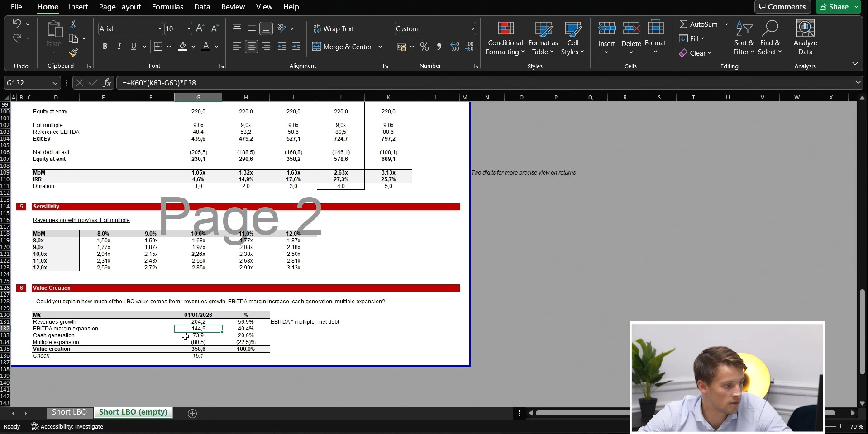This screenshot has width=868, height=434.
Task: Click the vertical scrollbar thumb
Action: point(863,332)
